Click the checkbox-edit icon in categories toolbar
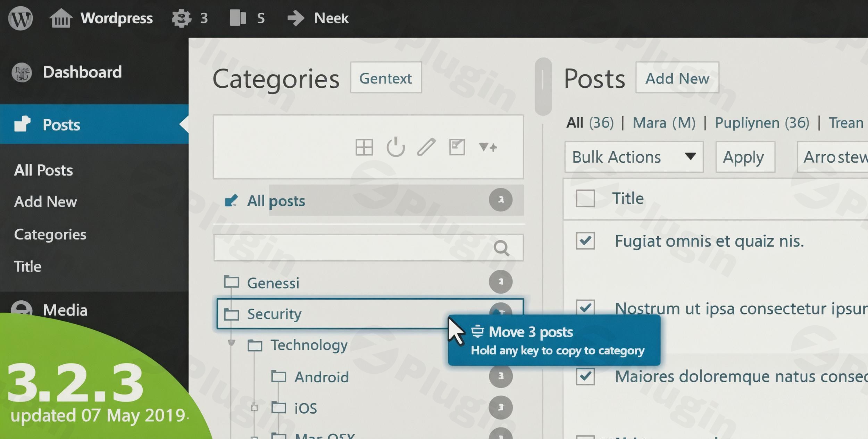This screenshot has width=868, height=439. click(457, 147)
